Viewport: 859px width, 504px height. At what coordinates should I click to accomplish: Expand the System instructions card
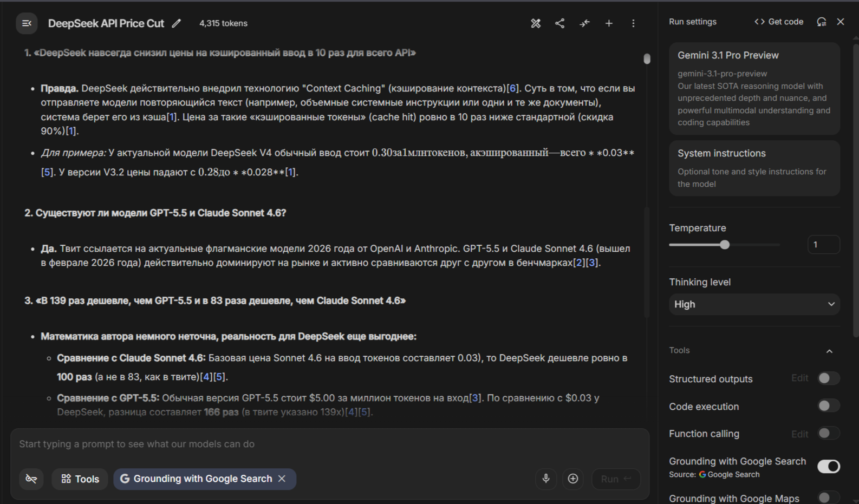(754, 168)
